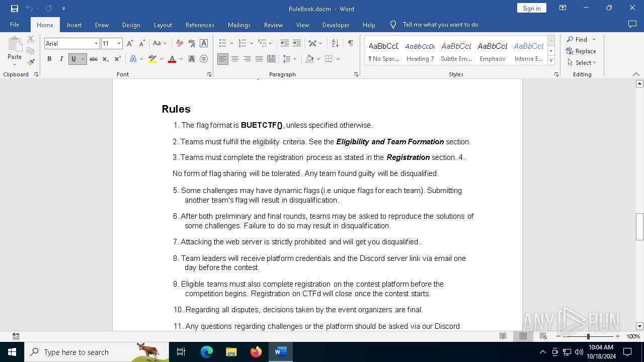Open the Phonetic Guide tool
The width and height of the screenshot is (644, 362).
tap(191, 44)
